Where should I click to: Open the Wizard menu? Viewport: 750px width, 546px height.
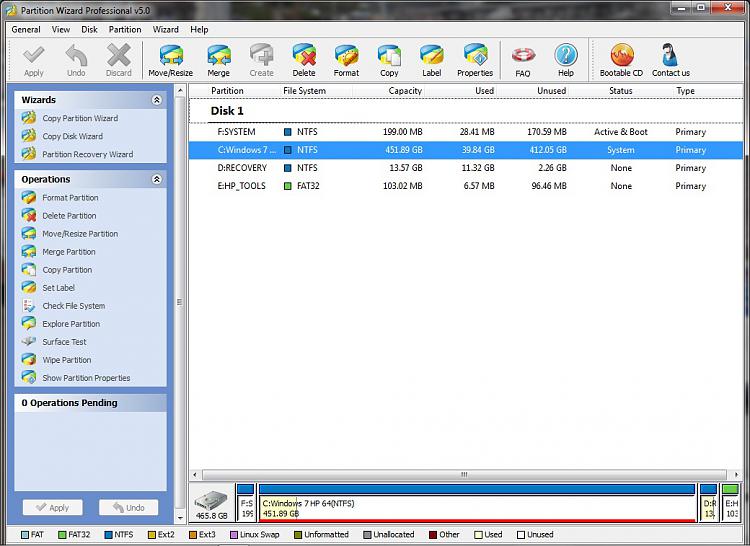coord(165,30)
